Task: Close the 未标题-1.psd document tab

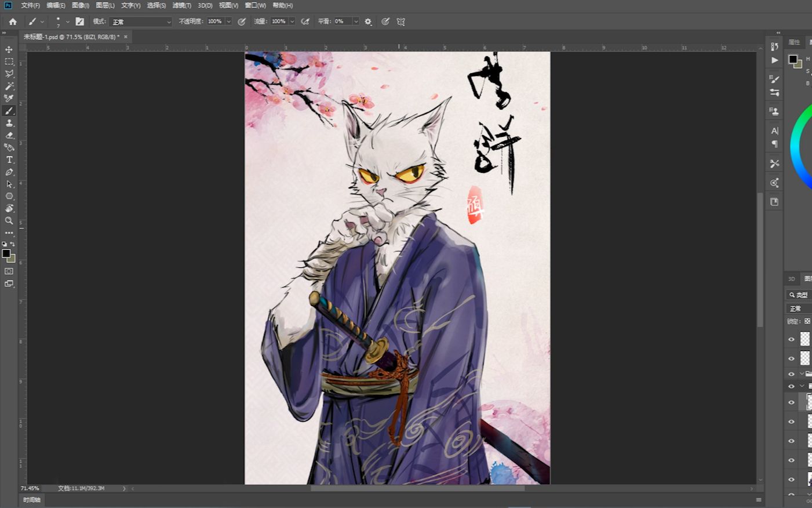Action: [126, 37]
